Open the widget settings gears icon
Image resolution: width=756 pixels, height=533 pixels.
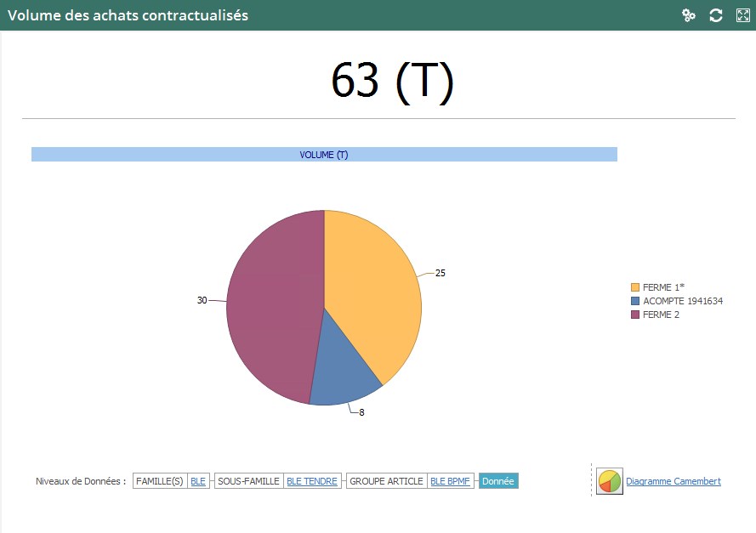point(689,15)
